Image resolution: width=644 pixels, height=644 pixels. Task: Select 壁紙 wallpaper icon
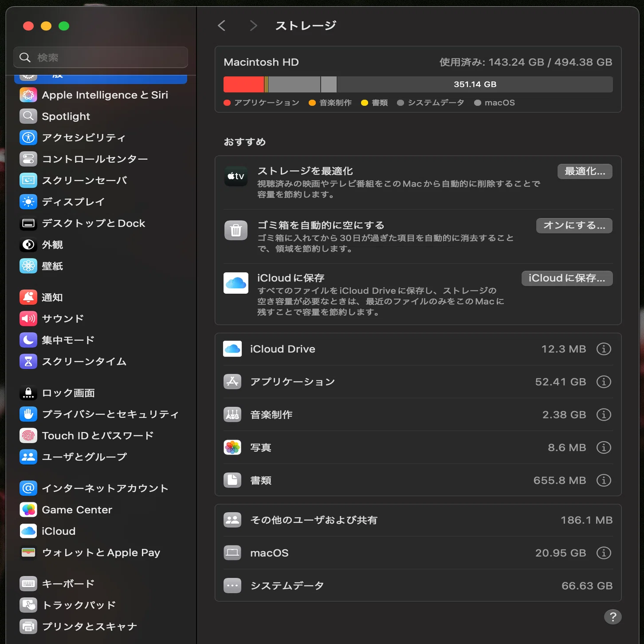pos(28,266)
